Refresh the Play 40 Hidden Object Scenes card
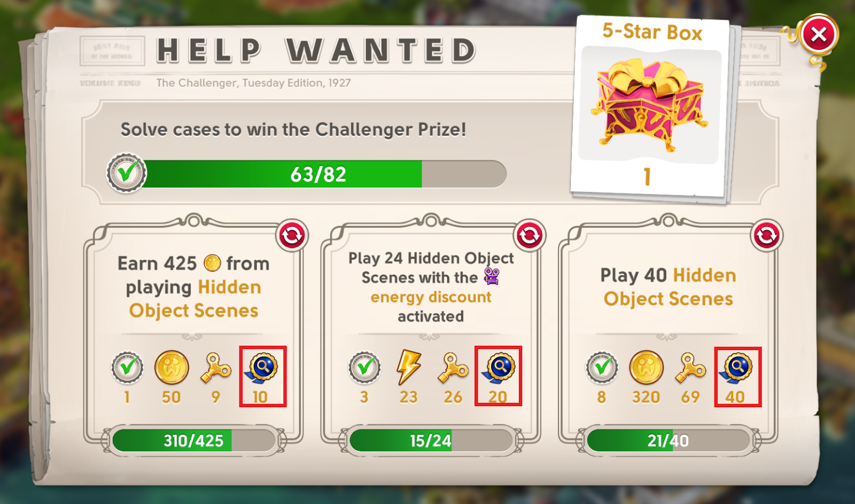Screen dimensions: 855x504 766,235
